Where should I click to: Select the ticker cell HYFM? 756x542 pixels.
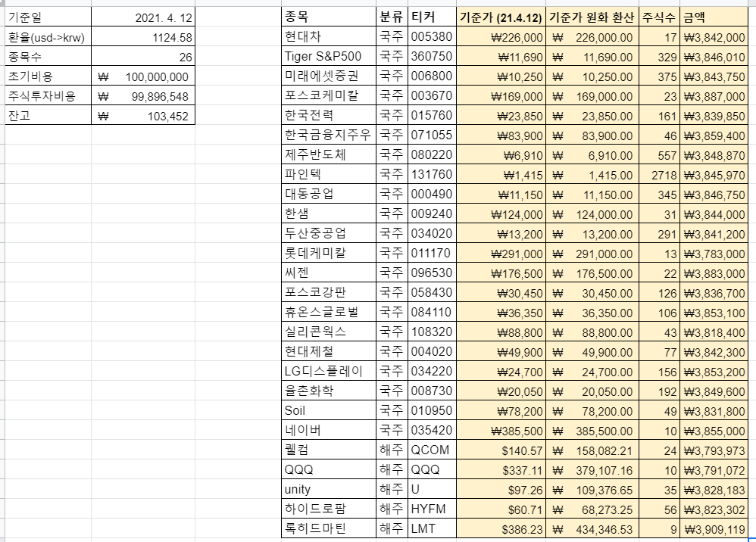432,509
